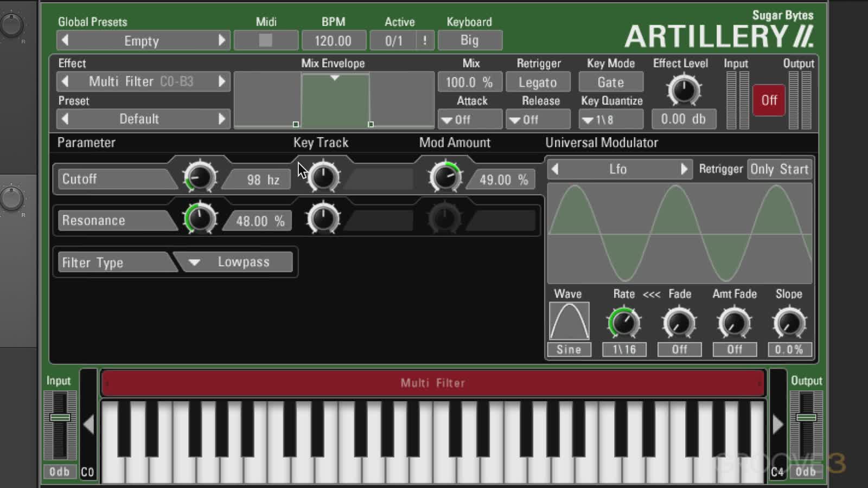Click the Rate 1\16 value box
This screenshot has height=488, width=868.
[624, 350]
